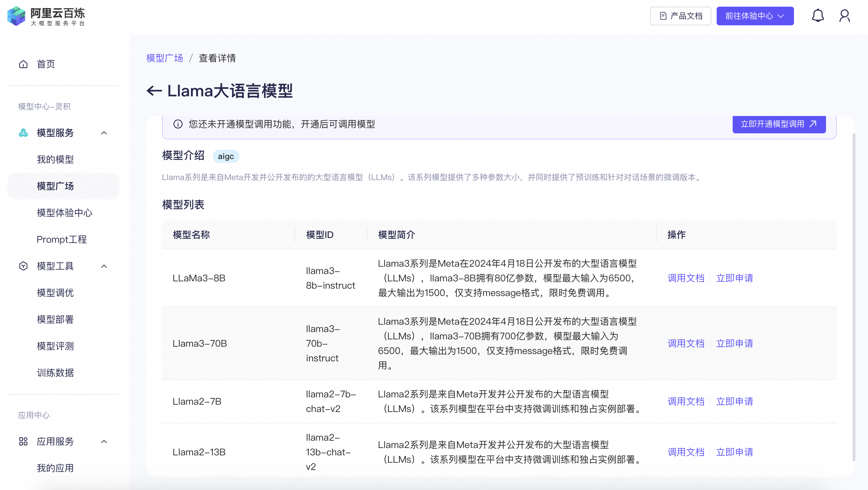The height and width of the screenshot is (490, 868).
Task: Click the notification bell icon
Action: 817,16
